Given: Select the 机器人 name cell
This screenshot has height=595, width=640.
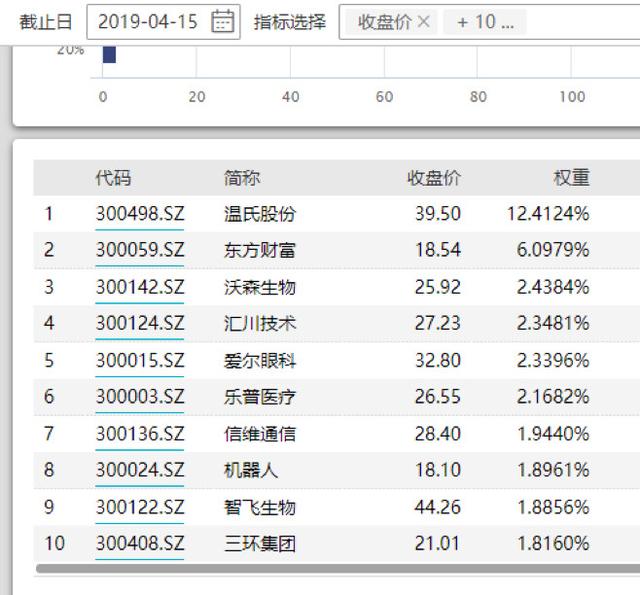Looking at the screenshot, I should click(251, 470).
